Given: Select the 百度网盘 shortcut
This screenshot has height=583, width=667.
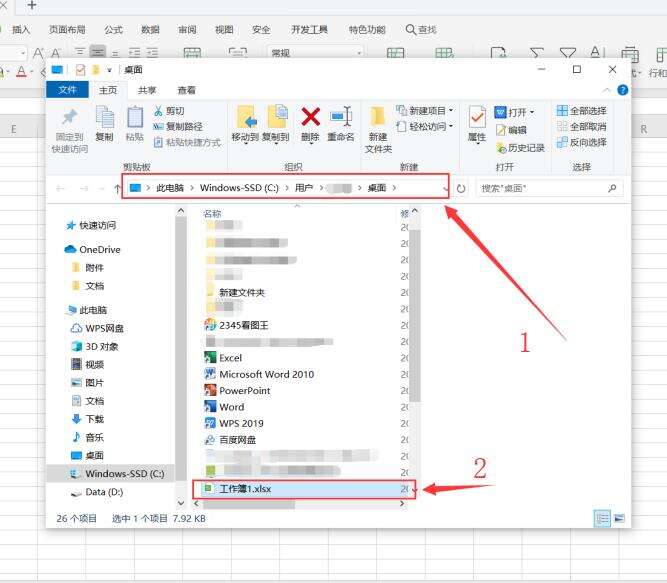Looking at the screenshot, I should [x=231, y=440].
